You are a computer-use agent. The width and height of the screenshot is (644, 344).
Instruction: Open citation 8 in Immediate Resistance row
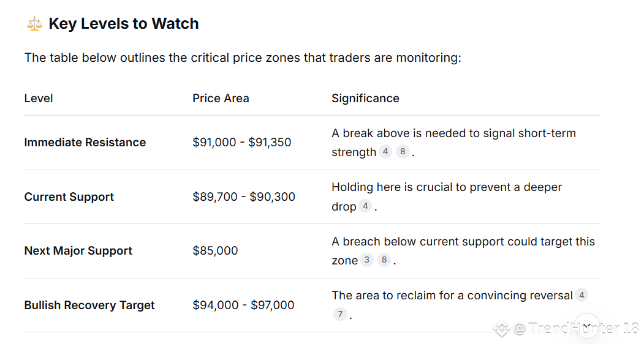[403, 152]
